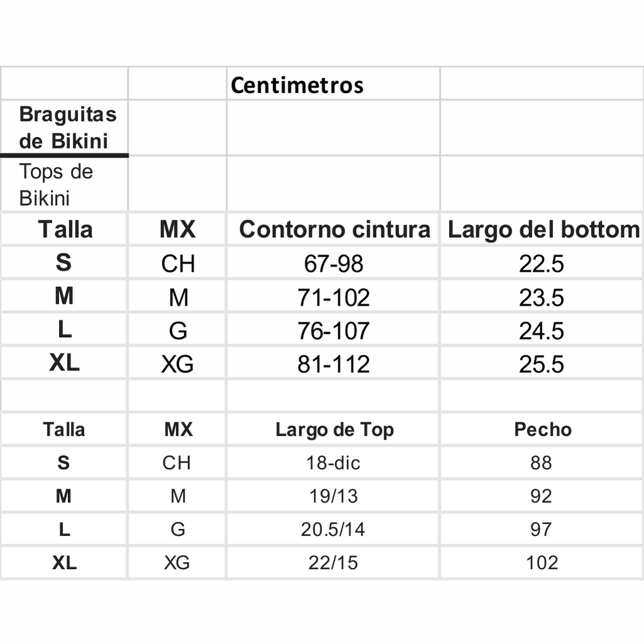
Task: Select the 18-dic top length cell
Action: 333,463
